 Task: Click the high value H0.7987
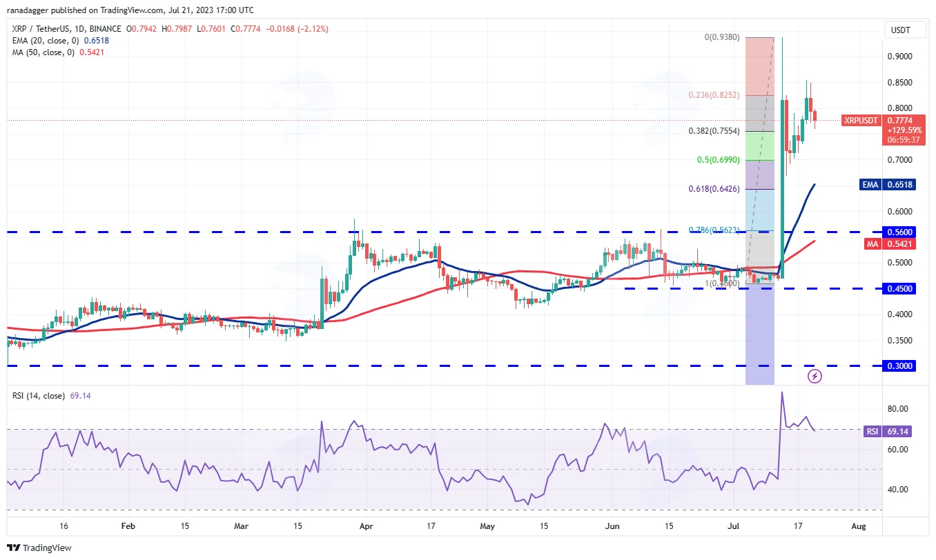click(178, 29)
